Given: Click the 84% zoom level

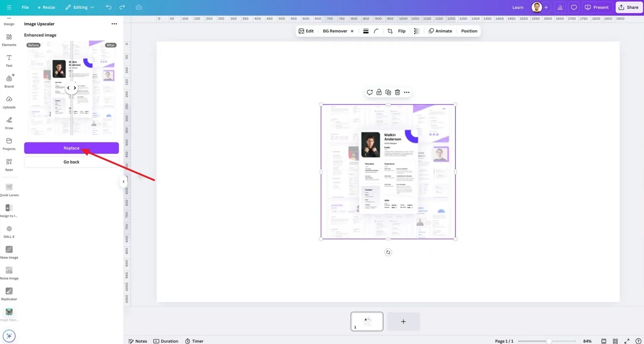Looking at the screenshot, I should tap(587, 341).
